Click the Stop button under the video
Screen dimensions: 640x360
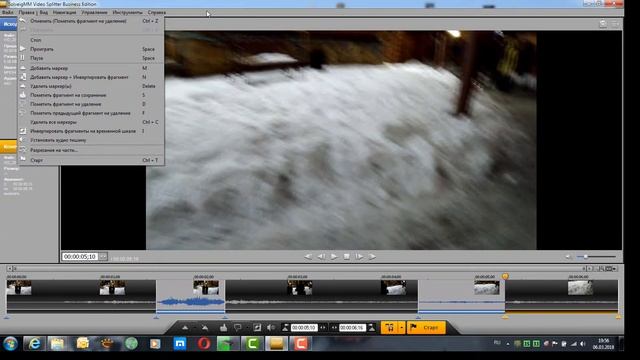click(347, 257)
